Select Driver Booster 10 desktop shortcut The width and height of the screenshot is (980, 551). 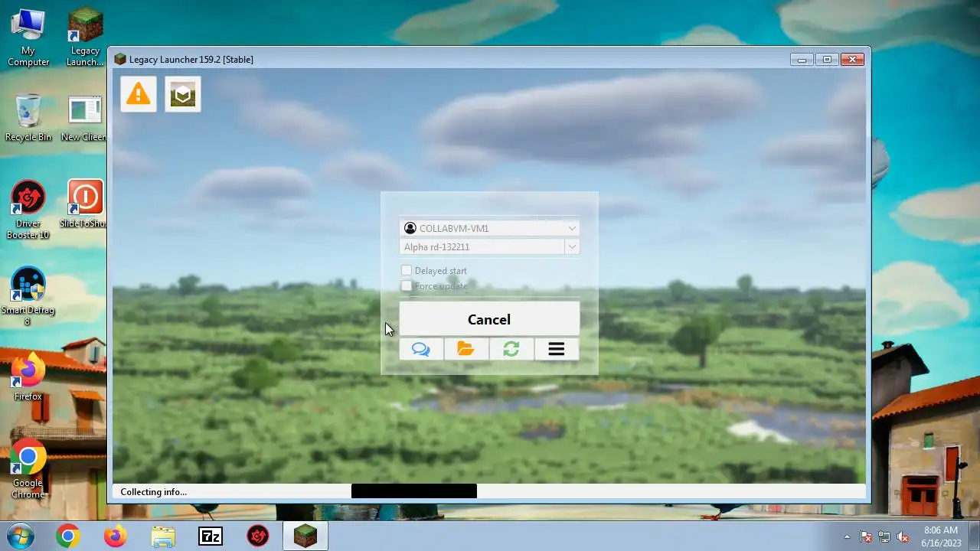28,210
